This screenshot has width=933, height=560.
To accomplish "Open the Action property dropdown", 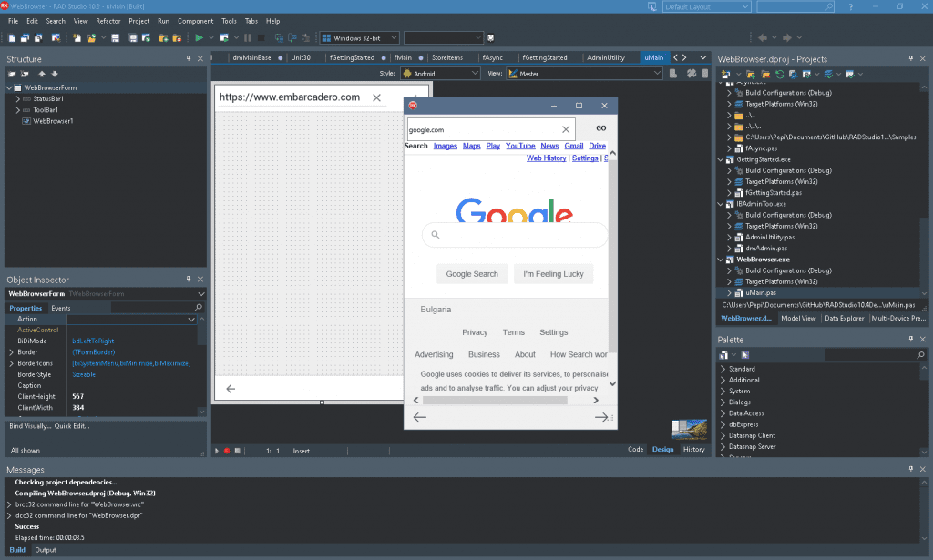I will pyautogui.click(x=191, y=320).
